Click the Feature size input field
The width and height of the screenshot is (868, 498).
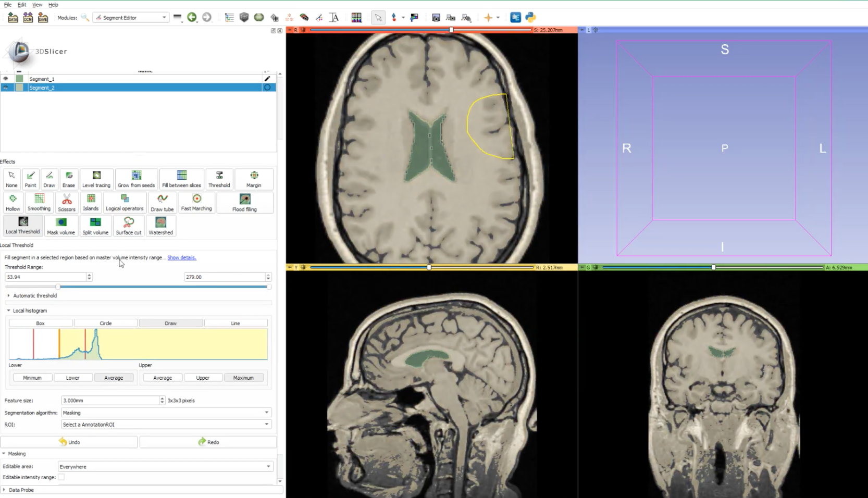coord(110,401)
